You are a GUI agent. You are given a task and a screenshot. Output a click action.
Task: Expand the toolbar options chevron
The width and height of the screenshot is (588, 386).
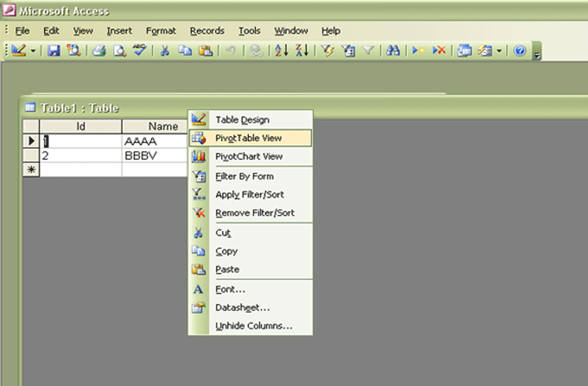click(537, 51)
